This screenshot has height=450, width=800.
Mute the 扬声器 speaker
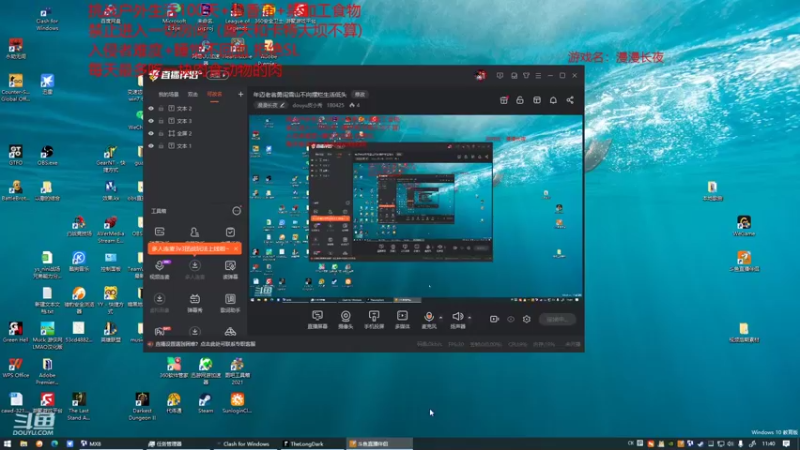click(x=457, y=319)
